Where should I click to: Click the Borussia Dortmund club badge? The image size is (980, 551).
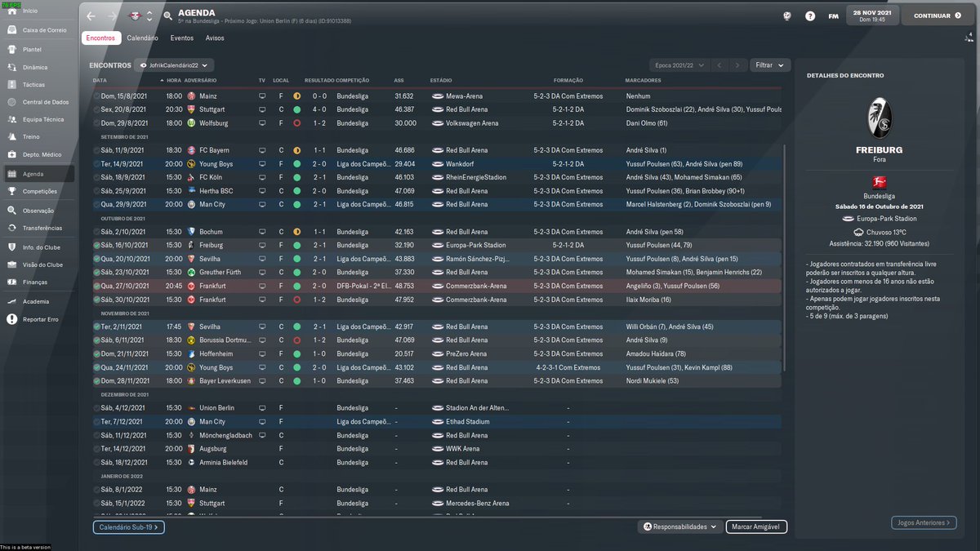coord(192,340)
